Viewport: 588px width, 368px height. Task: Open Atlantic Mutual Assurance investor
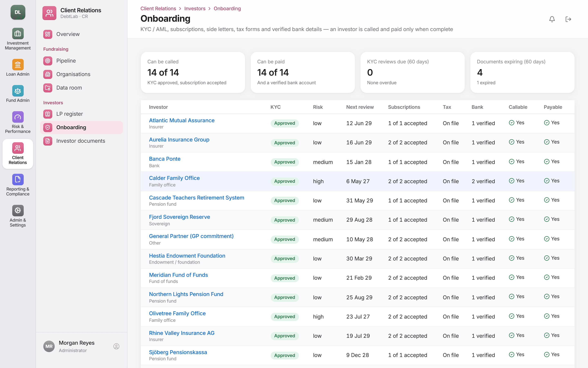coord(182,120)
